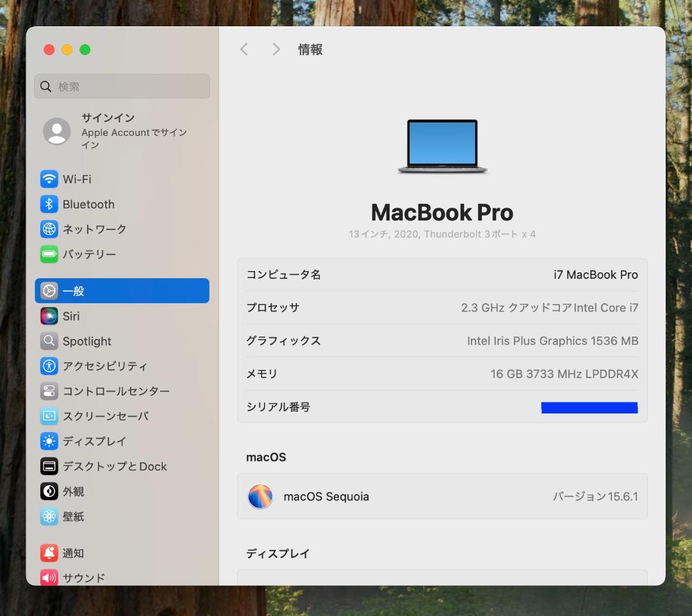Viewport: 692px width, 616px height.
Task: Click the forward navigation chevron
Action: (x=276, y=49)
